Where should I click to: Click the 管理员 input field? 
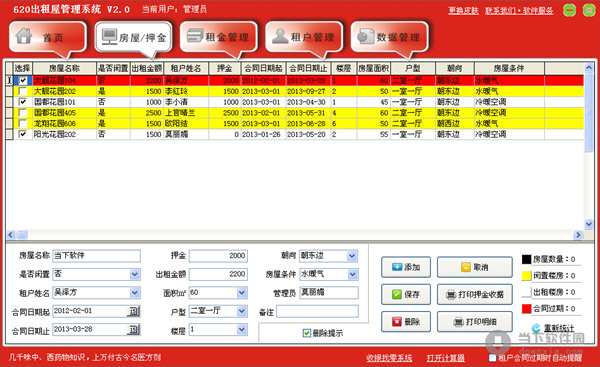coord(329,293)
